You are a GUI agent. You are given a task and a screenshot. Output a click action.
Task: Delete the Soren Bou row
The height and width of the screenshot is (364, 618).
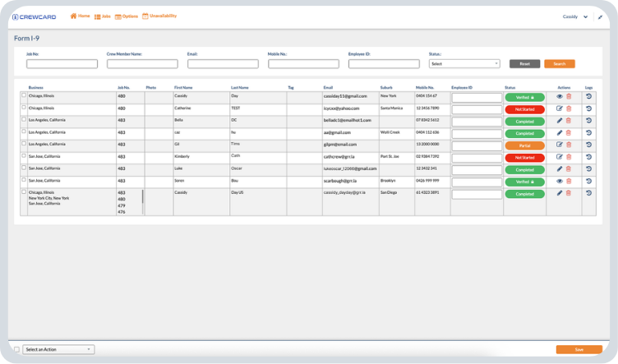[x=569, y=182]
